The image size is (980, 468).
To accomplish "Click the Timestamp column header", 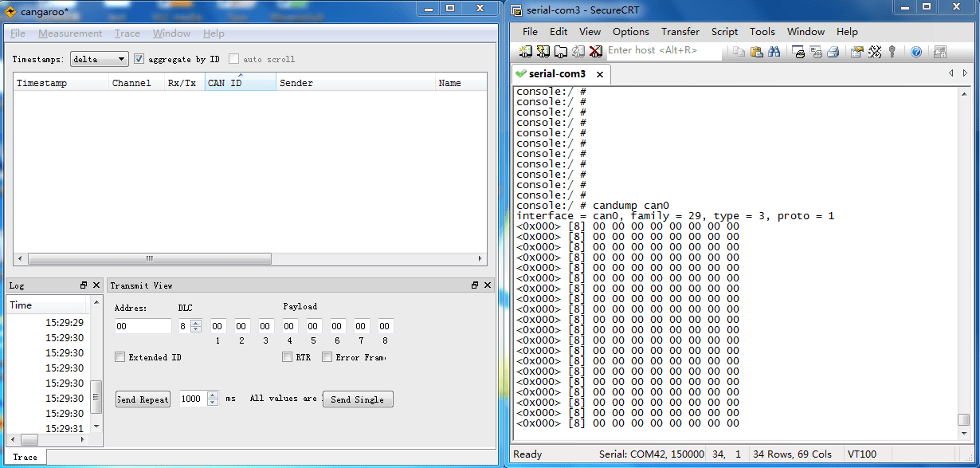I will (x=61, y=83).
